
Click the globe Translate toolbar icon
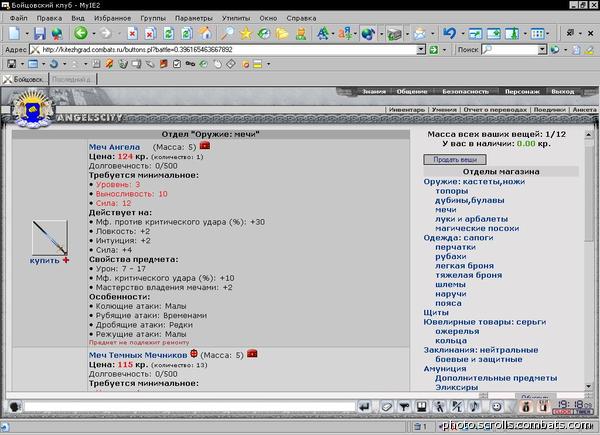368,34
